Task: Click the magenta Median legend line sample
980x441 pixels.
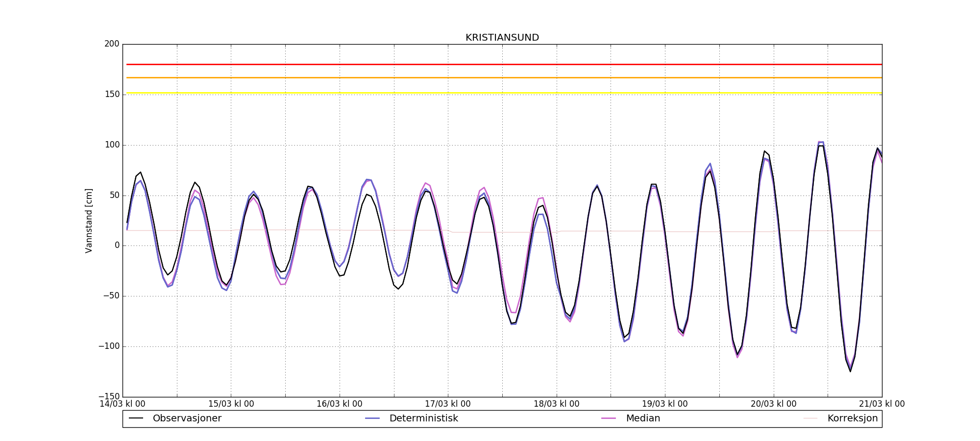Action: point(609,418)
